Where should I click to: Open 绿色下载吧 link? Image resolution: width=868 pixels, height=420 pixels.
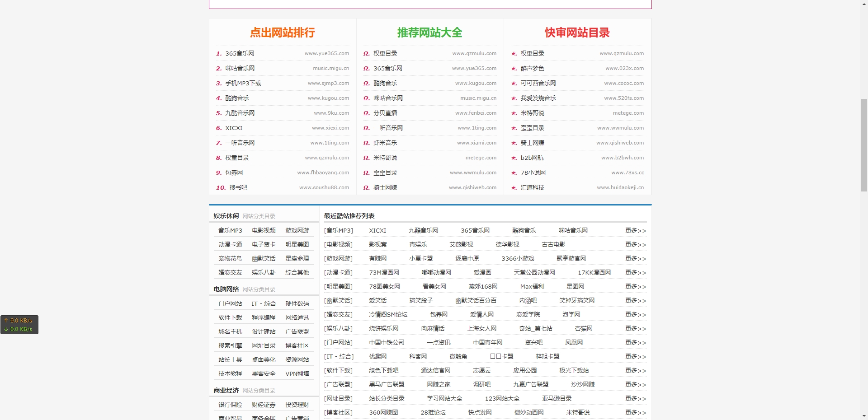384,370
